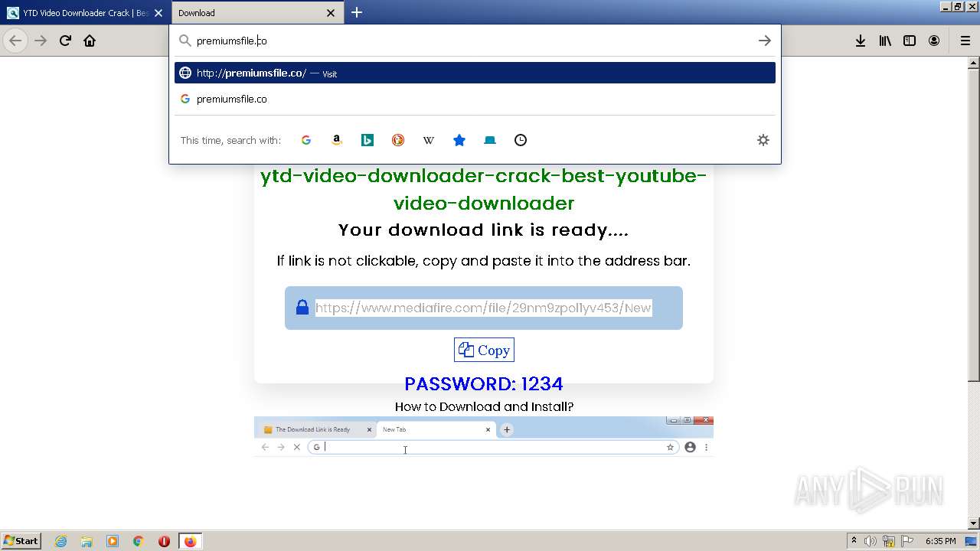Viewport: 980px width, 551px height.
Task: Launch Internet Explorer from taskbar
Action: pos(60,541)
